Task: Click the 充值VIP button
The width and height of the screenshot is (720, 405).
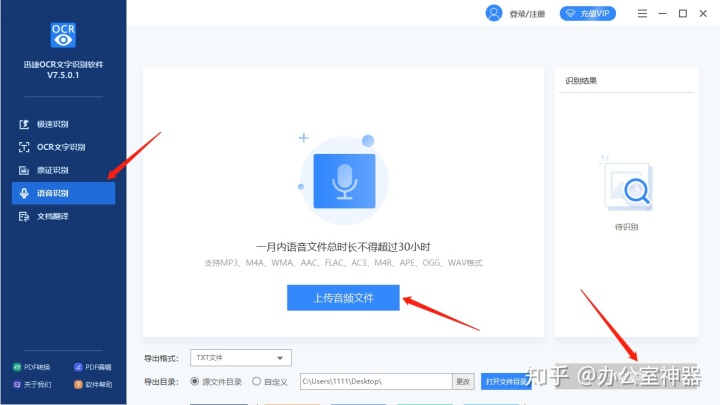Action: pos(588,13)
